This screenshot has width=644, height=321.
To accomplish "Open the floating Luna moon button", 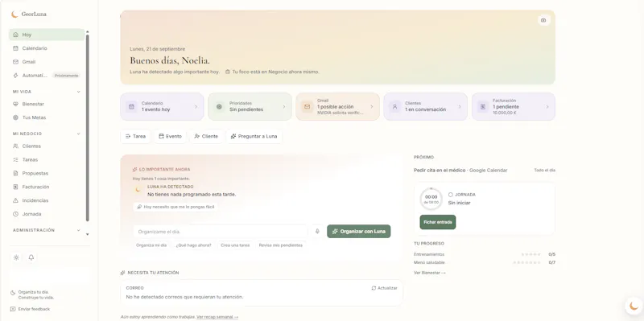I will (x=634, y=306).
